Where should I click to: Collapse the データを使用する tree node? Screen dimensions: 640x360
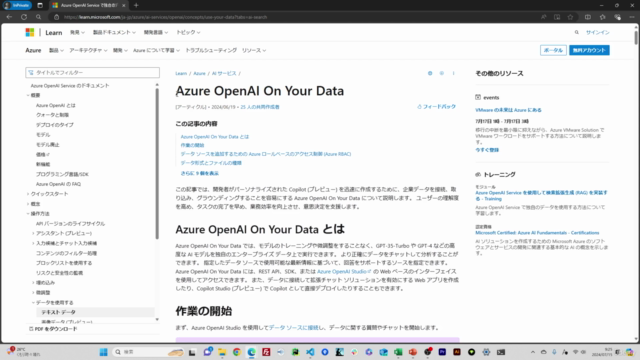pyautogui.click(x=33, y=302)
